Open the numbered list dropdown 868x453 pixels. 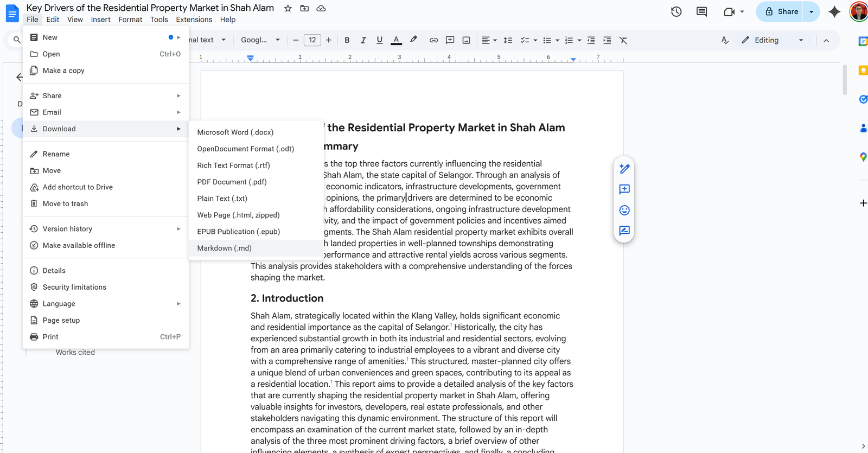pyautogui.click(x=579, y=40)
